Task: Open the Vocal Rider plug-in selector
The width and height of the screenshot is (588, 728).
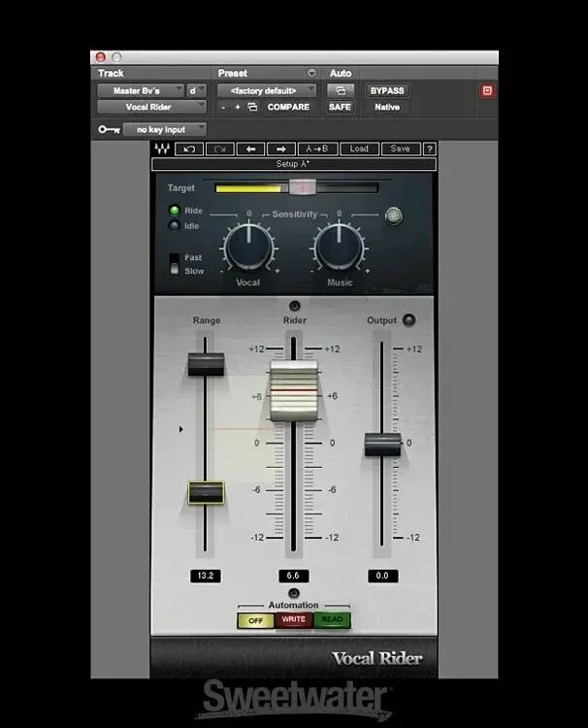Action: tap(151, 107)
